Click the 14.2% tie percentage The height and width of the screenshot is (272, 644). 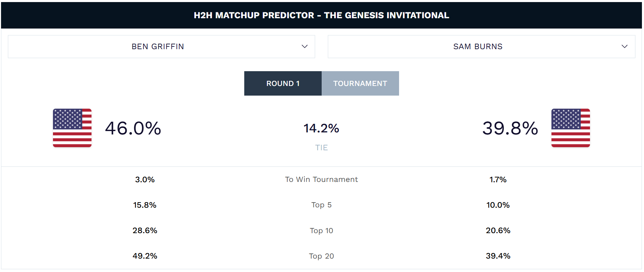pos(321,128)
